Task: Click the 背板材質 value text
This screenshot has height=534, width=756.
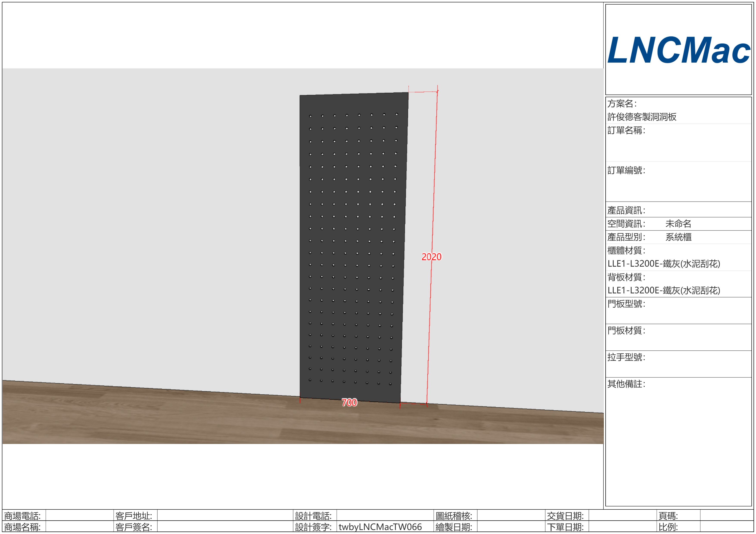Action: [x=664, y=290]
